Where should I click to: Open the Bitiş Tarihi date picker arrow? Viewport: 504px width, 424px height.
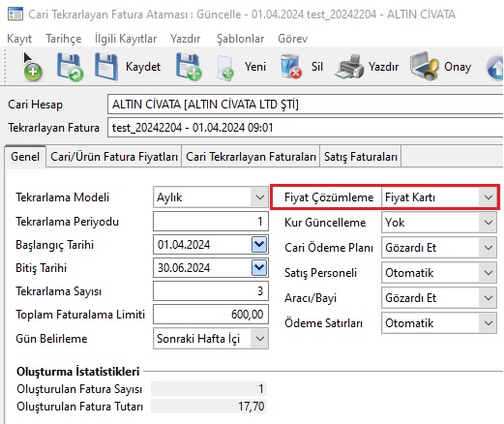(x=259, y=268)
